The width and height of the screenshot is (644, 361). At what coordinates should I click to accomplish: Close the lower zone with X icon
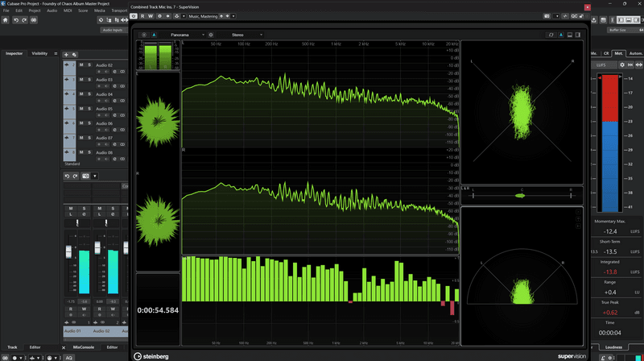pos(64,347)
